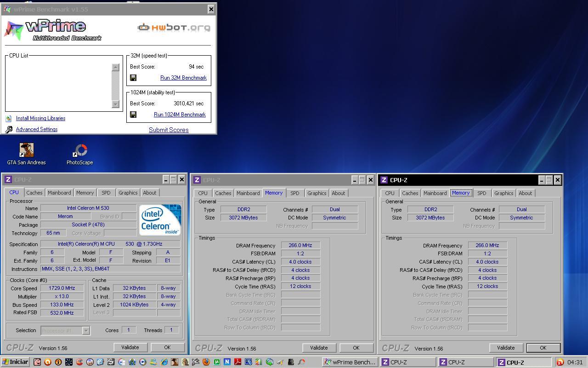Select Caches tab in the inactive memory CPU-Z window

pyautogui.click(x=223, y=193)
